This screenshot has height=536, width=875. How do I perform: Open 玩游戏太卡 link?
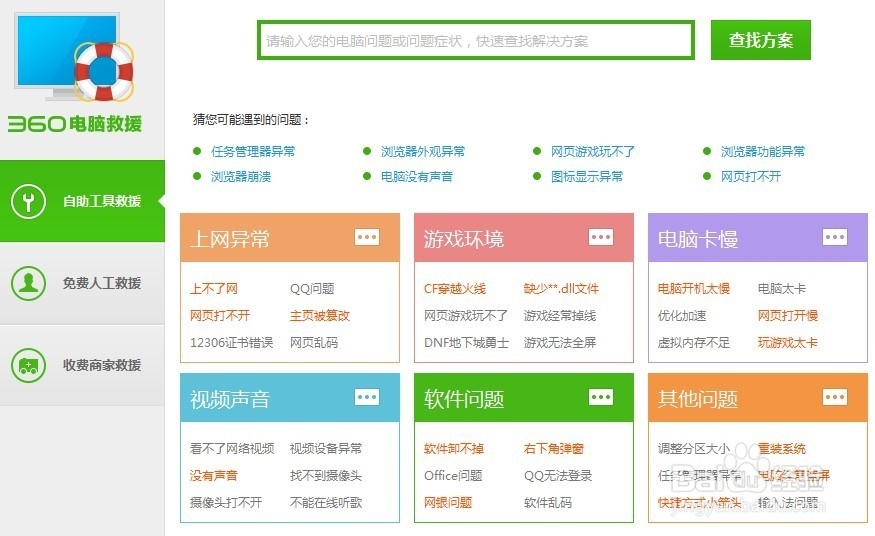(x=788, y=342)
